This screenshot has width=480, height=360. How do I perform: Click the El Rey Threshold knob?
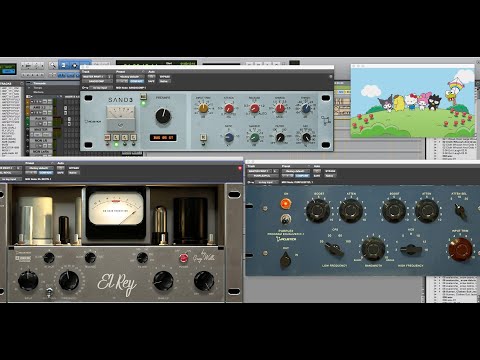click(69, 280)
